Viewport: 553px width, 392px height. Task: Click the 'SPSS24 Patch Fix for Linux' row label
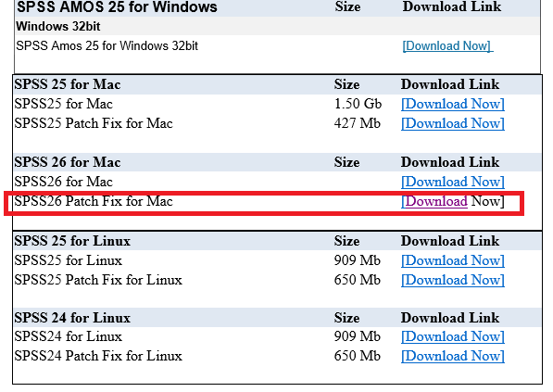(98, 356)
